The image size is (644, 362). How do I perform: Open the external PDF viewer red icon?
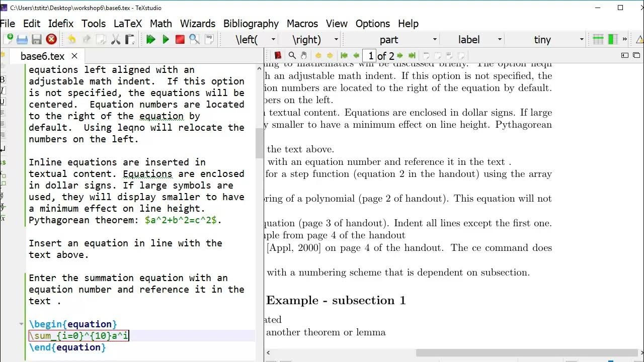point(278,55)
